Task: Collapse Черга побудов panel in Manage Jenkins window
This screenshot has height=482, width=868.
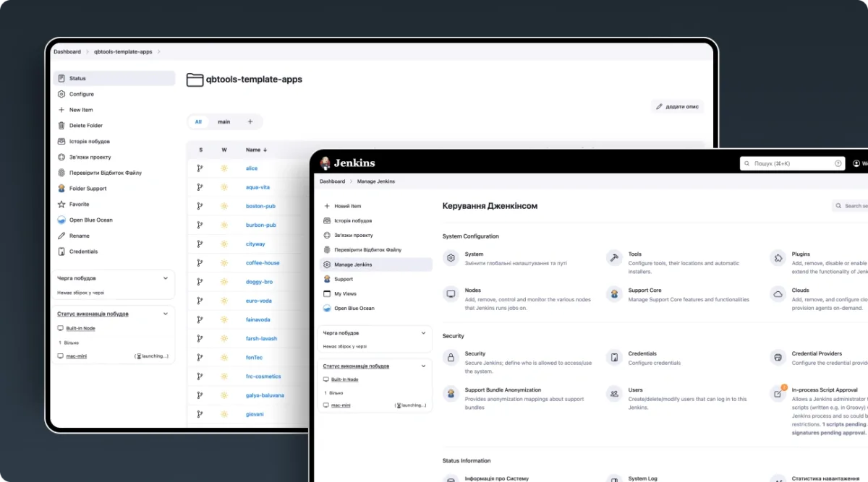Action: point(424,333)
